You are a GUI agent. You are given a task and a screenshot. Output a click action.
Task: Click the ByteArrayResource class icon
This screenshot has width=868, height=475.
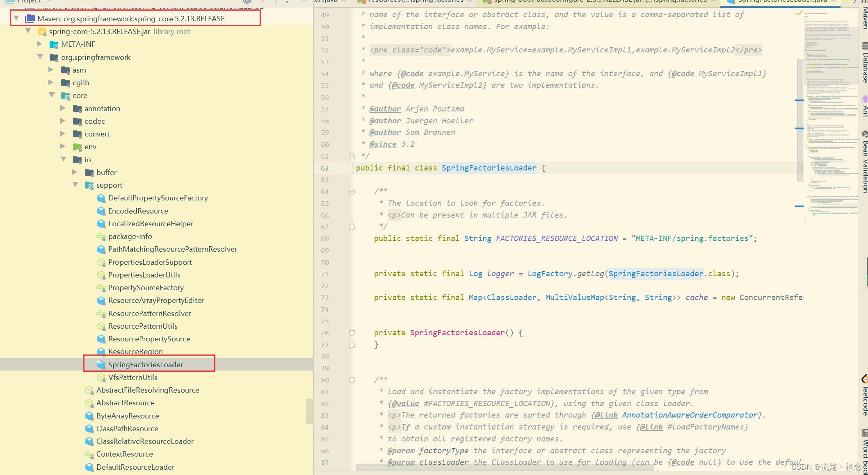(89, 416)
